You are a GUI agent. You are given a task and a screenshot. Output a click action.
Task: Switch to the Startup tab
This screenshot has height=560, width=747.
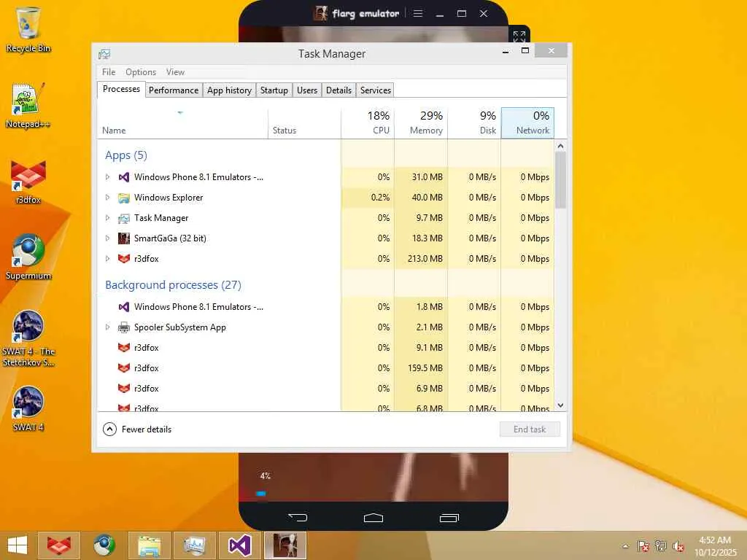[274, 90]
